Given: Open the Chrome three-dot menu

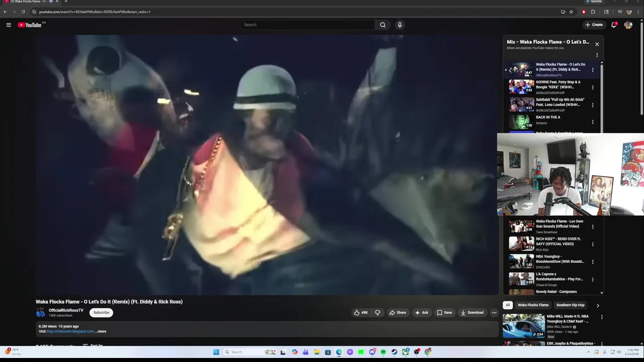Looking at the screenshot, I should [638, 12].
